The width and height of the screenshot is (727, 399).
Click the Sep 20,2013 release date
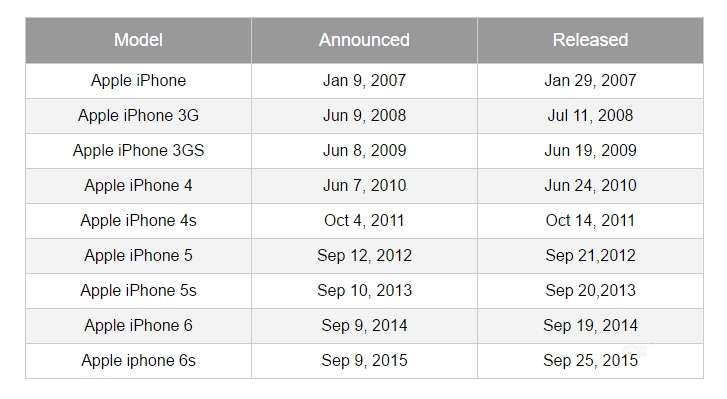[590, 291]
